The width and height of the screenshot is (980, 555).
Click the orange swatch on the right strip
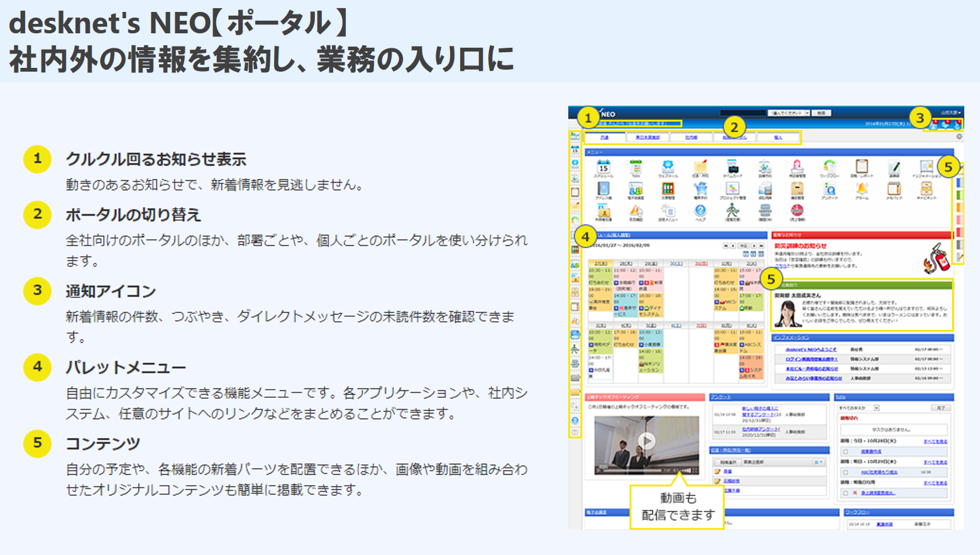[x=959, y=207]
